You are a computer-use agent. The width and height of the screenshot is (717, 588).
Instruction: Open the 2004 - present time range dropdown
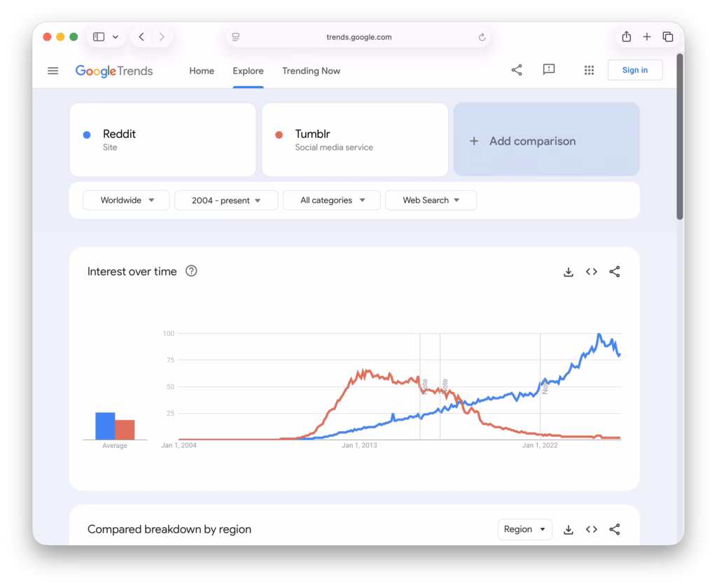click(225, 200)
